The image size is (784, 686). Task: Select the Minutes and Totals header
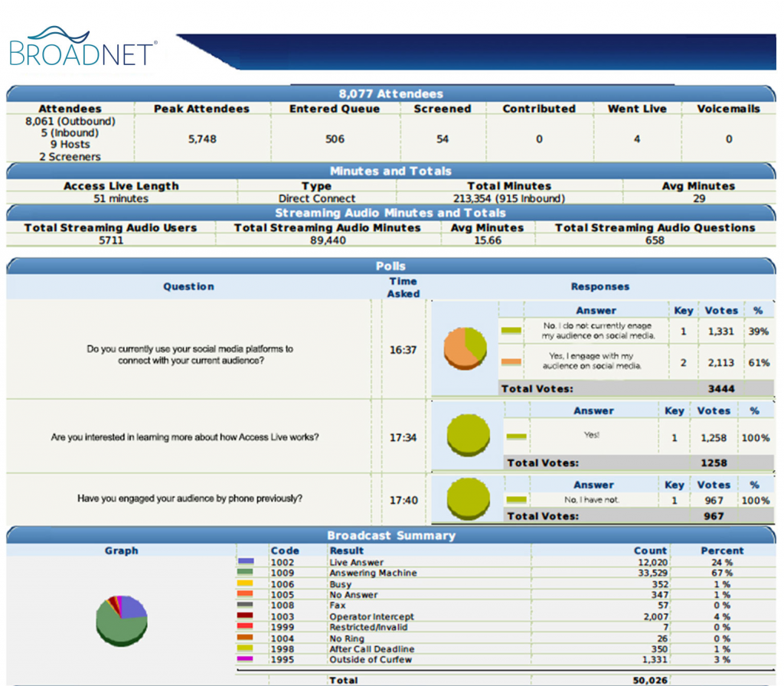[x=390, y=171]
